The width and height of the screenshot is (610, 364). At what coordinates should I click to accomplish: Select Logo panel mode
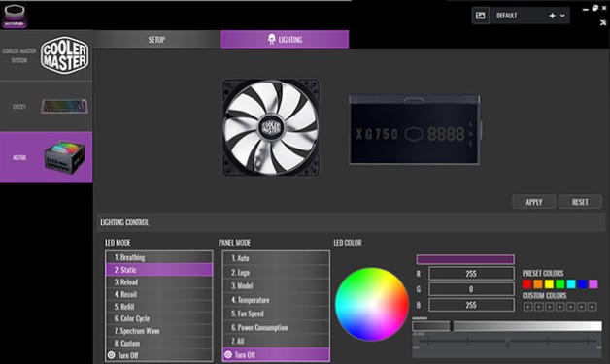click(276, 272)
